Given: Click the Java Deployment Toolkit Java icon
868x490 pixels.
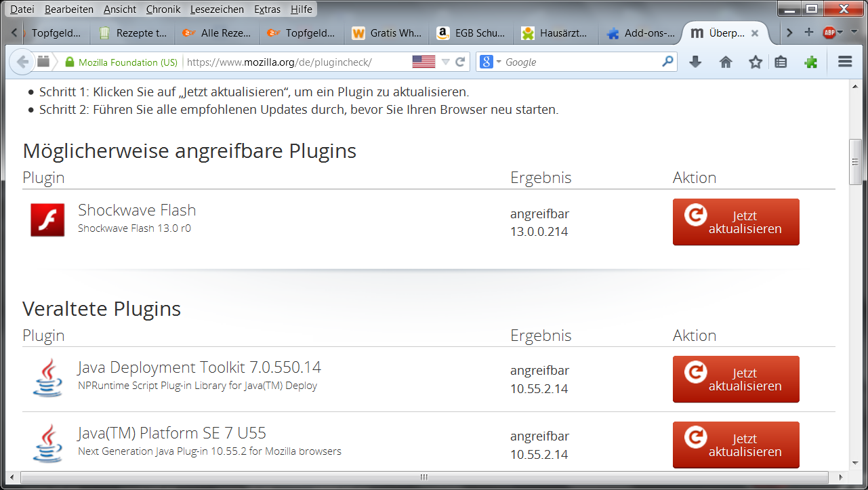Looking at the screenshot, I should pyautogui.click(x=47, y=377).
